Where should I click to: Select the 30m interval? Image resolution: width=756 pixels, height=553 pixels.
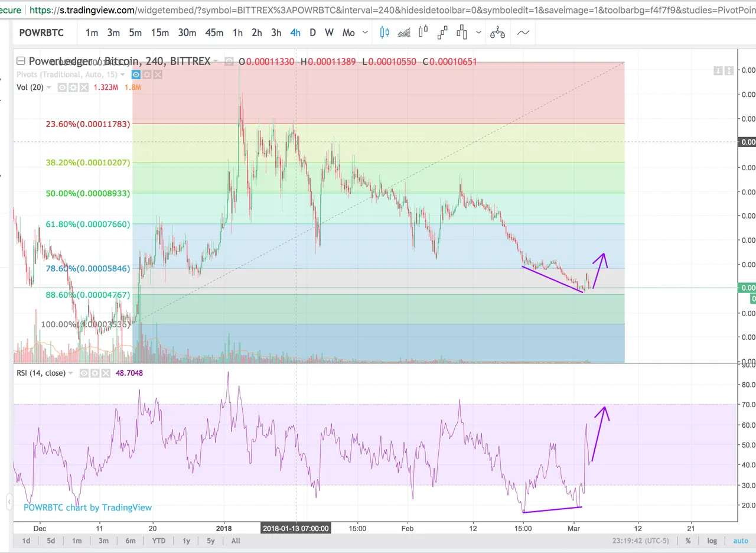[187, 33]
